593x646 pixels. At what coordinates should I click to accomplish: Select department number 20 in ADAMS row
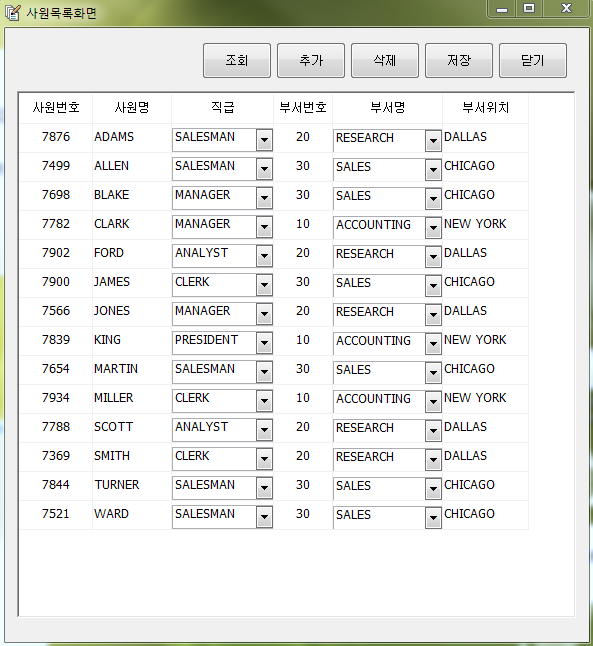[x=303, y=137]
